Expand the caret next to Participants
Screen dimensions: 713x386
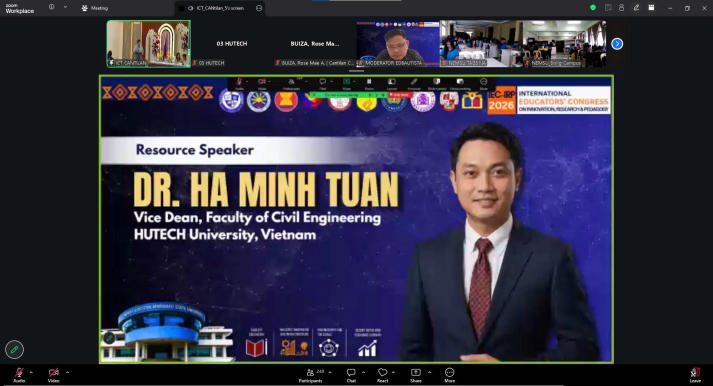point(330,372)
